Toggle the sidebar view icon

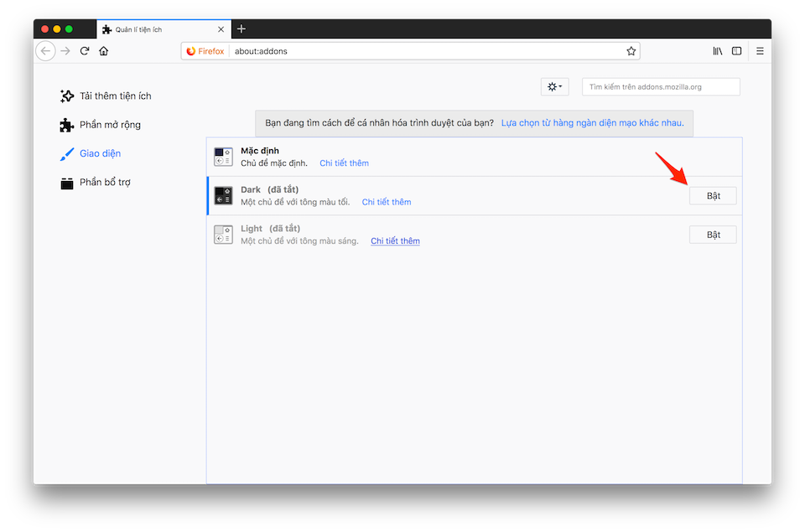[737, 51]
